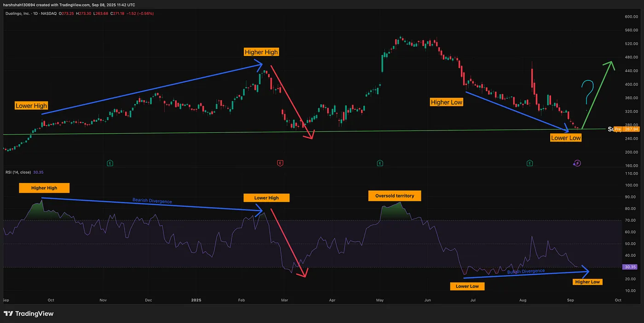Click the 360.00 price scale value

click(x=631, y=98)
